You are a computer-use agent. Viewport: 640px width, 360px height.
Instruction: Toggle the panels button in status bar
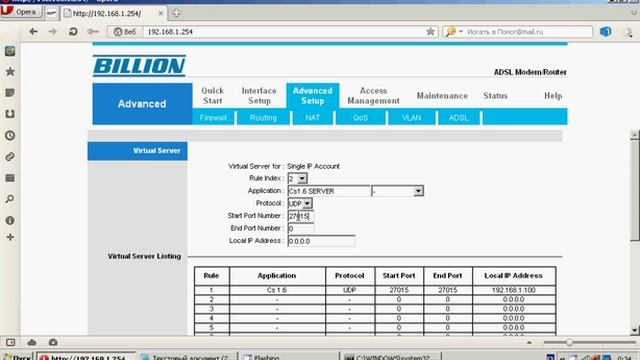pyautogui.click(x=10, y=342)
